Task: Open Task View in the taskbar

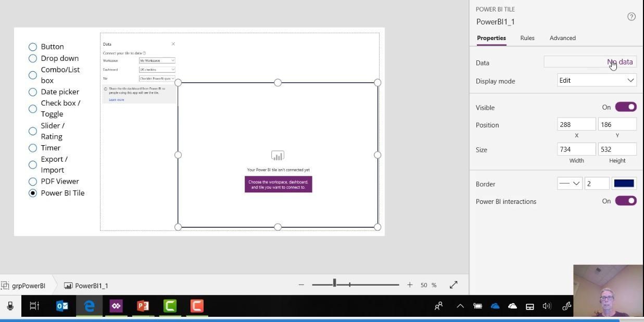Action: point(34,306)
